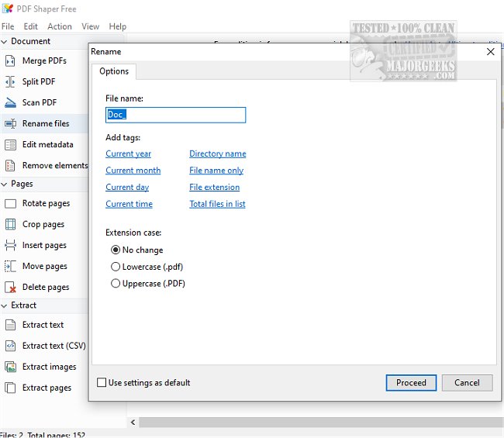Click the Crop pages icon
The width and height of the screenshot is (504, 438).
pyautogui.click(x=10, y=224)
